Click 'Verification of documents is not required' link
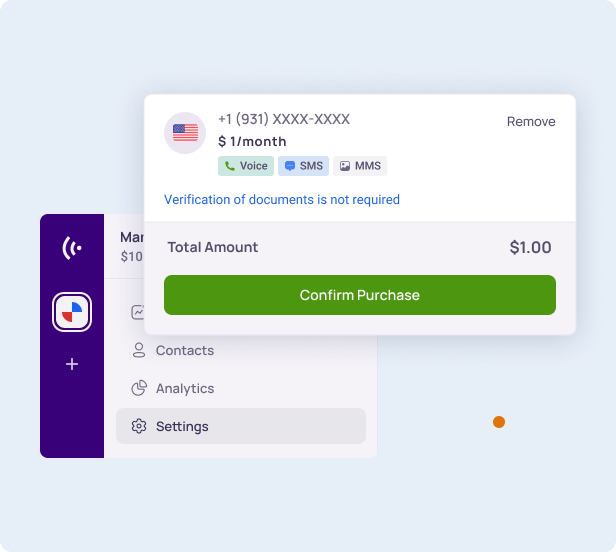 (x=282, y=200)
